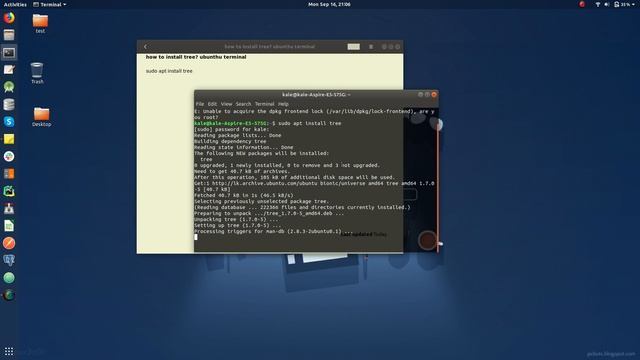This screenshot has height=360, width=640.
Task: Show Applications grid button
Action: [x=9, y=351]
